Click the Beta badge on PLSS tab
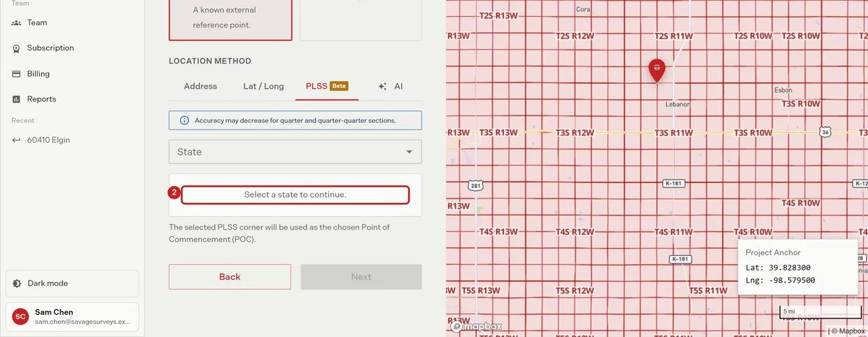This screenshot has height=337, width=868. point(339,86)
